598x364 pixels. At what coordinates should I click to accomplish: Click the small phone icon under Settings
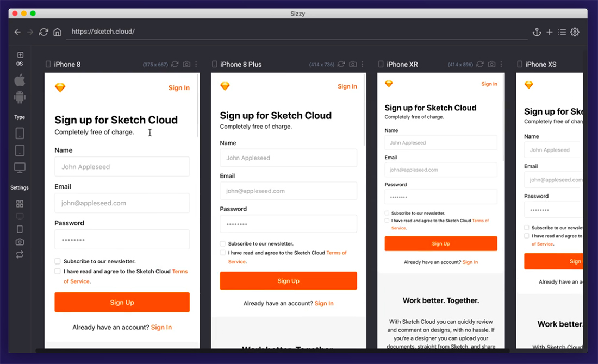[20, 229]
